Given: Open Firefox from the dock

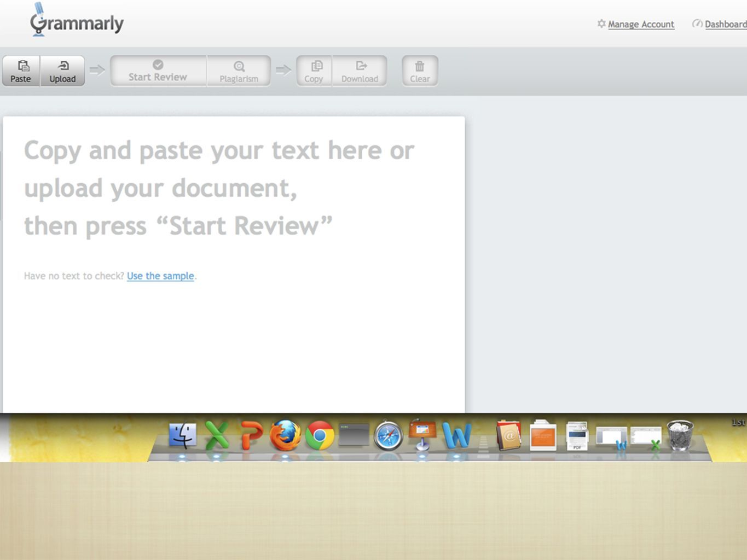Looking at the screenshot, I should [x=285, y=435].
